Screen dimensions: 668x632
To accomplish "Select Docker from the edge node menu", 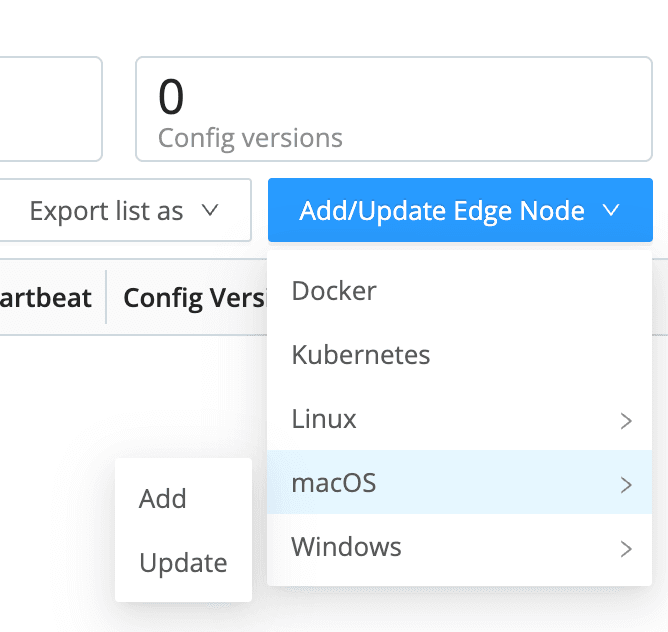I will [334, 291].
